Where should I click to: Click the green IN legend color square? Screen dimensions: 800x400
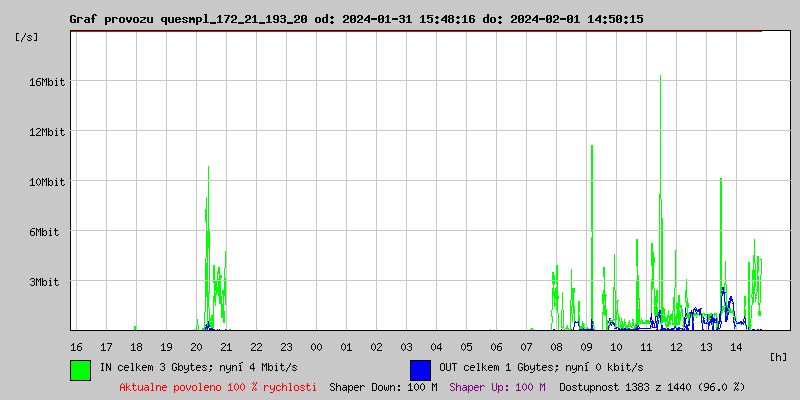[x=80, y=369]
